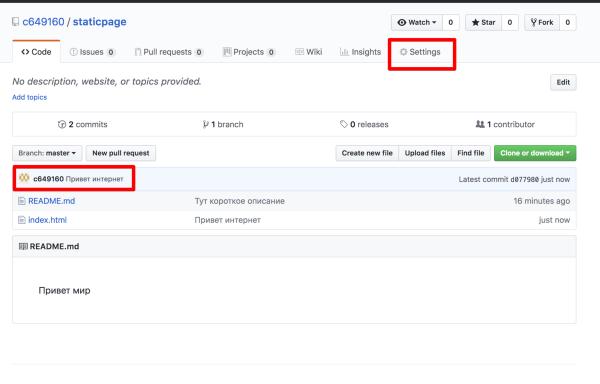Open the Watch dropdown

(x=417, y=23)
